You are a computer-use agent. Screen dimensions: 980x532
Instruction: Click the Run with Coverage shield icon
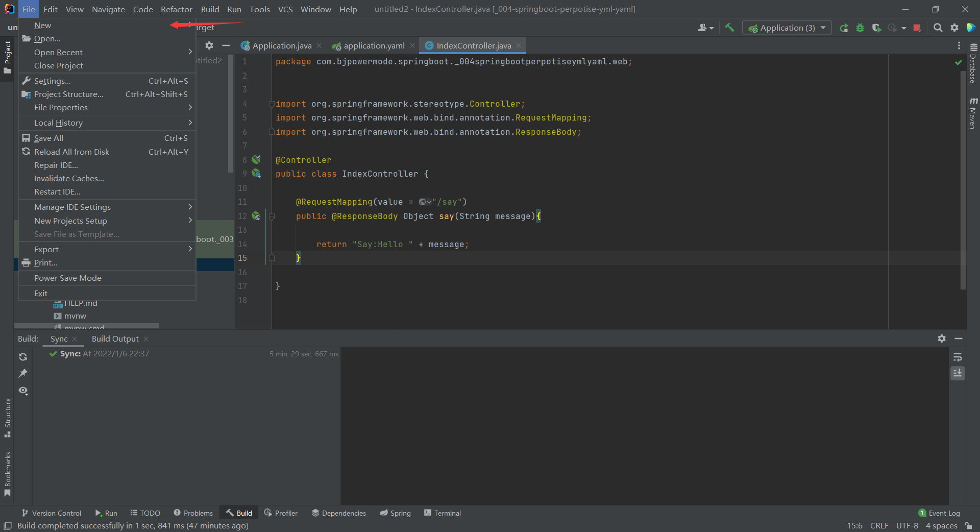click(x=876, y=28)
